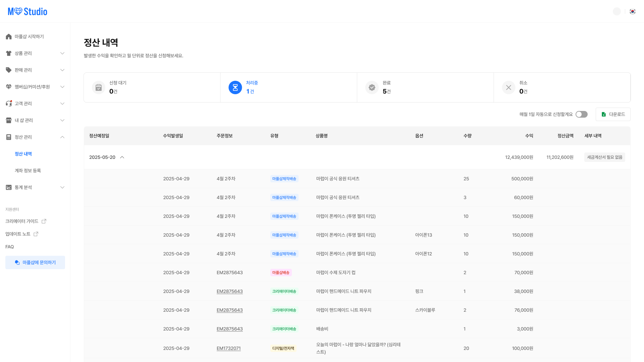Screen dimensions: 644x362
Task: Click the clipboard icon for 신청 대기
Action: click(99, 87)
